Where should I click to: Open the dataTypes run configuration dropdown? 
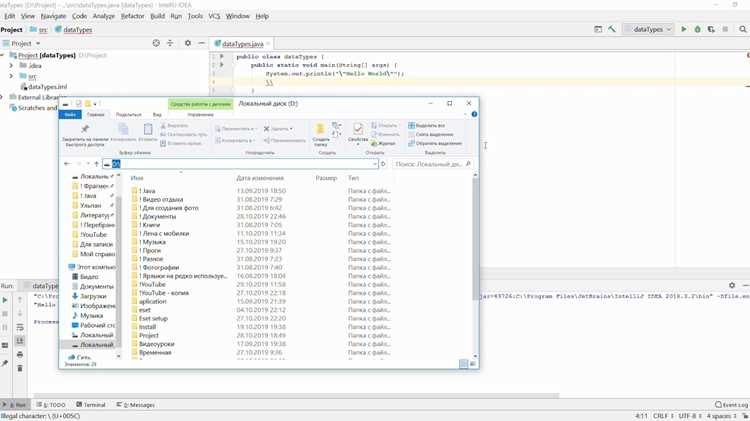649,29
